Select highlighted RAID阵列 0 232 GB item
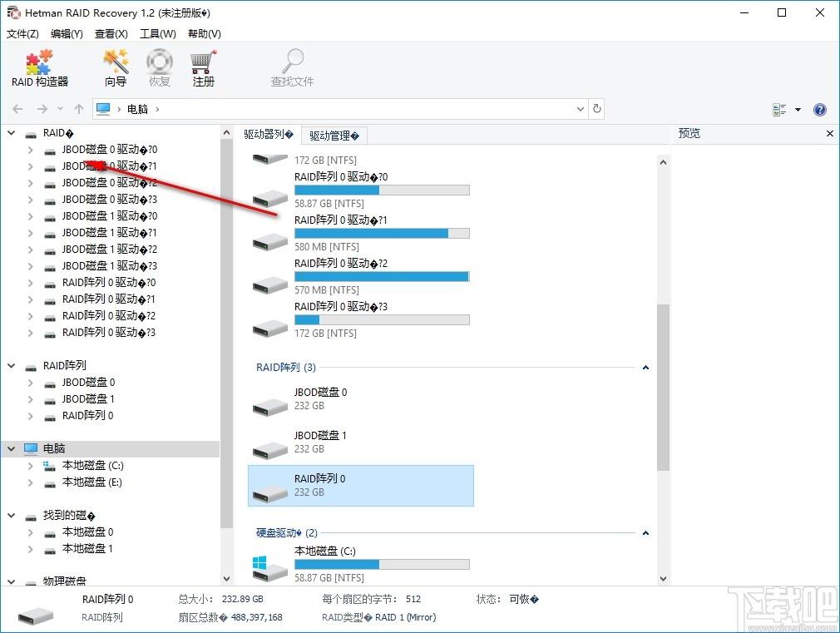 pos(361,486)
